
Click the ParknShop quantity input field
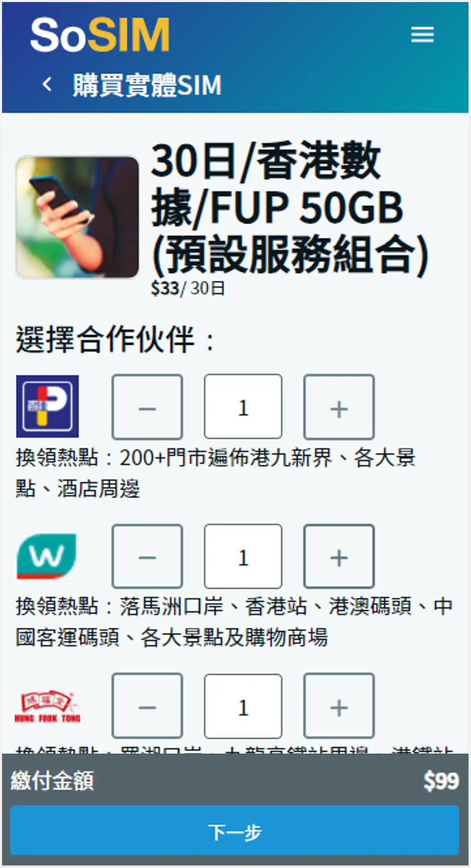pyautogui.click(x=243, y=407)
